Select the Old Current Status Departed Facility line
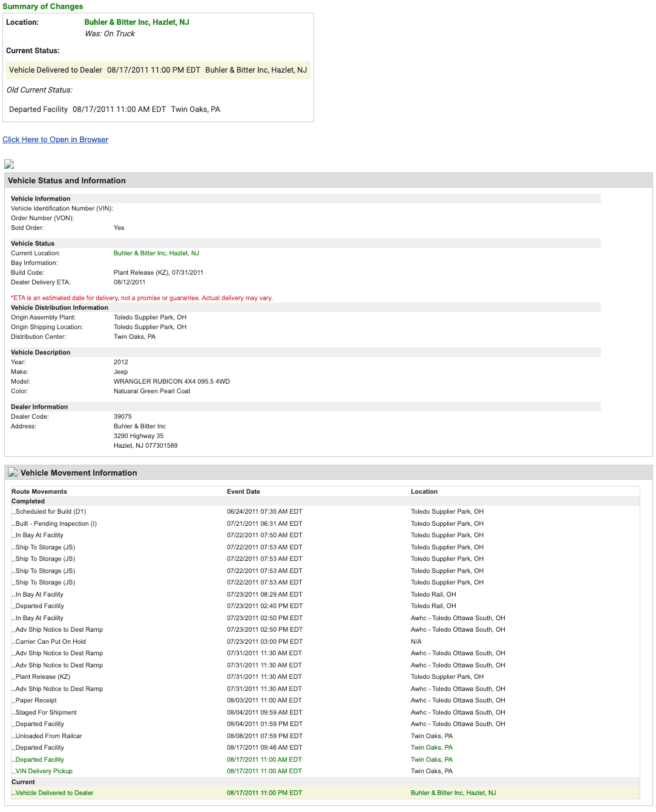Image resolution: width=656 pixels, height=812 pixels. point(114,110)
